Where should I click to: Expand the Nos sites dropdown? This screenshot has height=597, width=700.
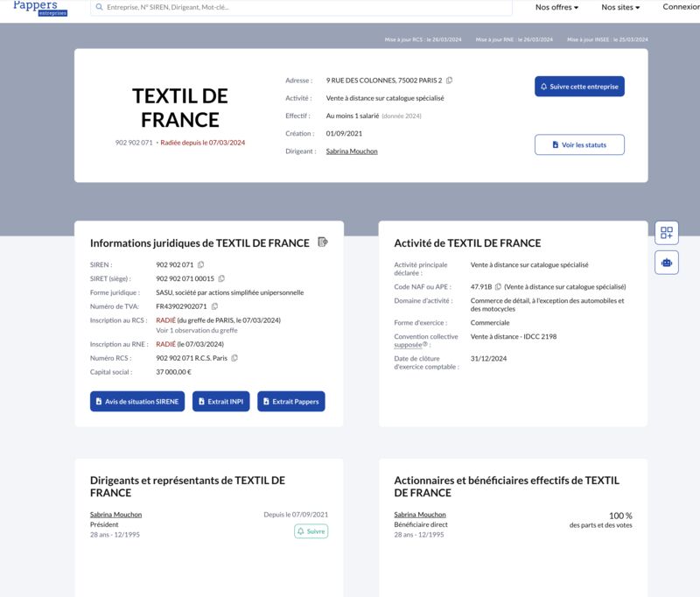[620, 7]
